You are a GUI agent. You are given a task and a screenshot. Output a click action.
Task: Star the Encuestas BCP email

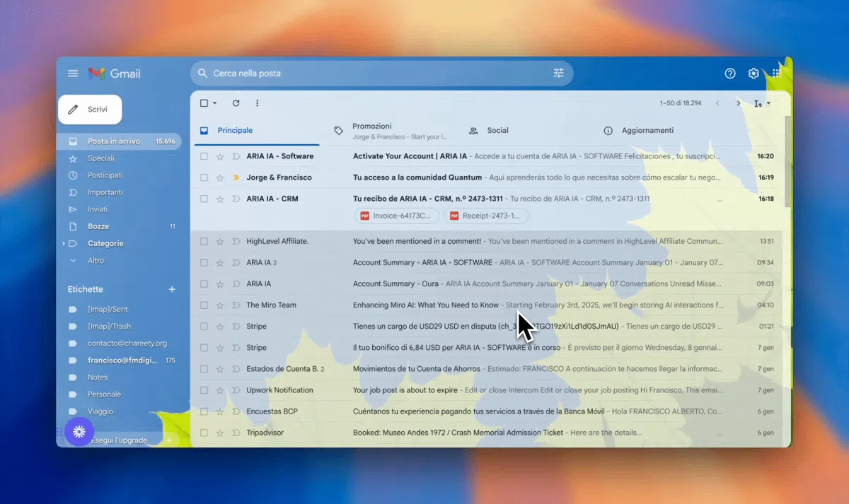coord(220,411)
